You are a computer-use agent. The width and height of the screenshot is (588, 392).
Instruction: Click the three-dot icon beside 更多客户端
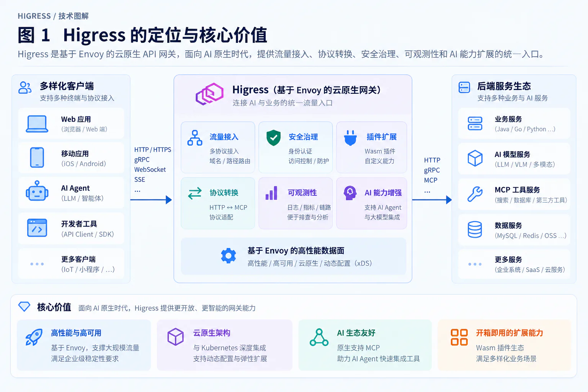click(37, 264)
